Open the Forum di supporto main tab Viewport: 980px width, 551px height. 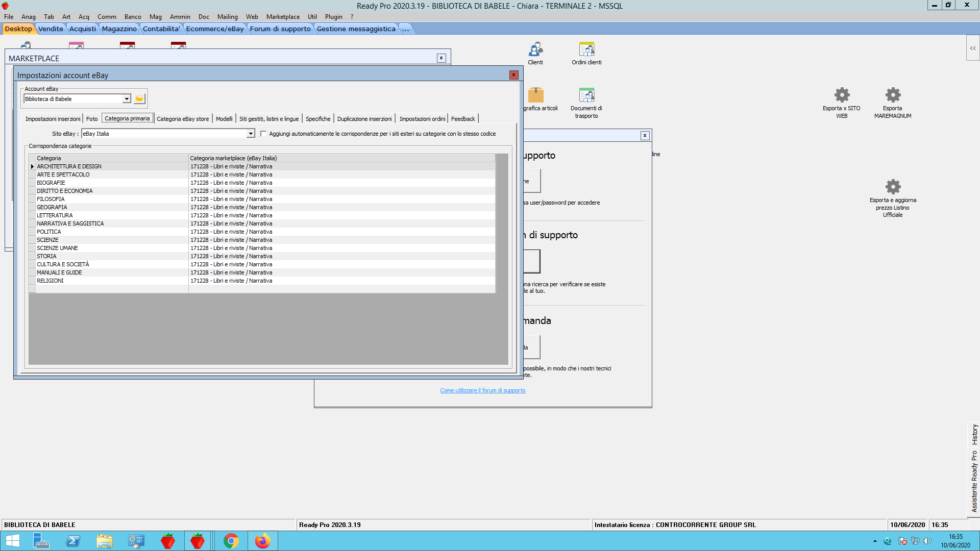pos(280,29)
